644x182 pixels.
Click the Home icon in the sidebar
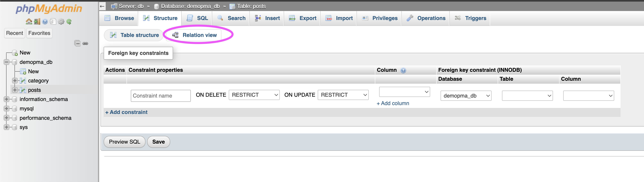pyautogui.click(x=29, y=22)
